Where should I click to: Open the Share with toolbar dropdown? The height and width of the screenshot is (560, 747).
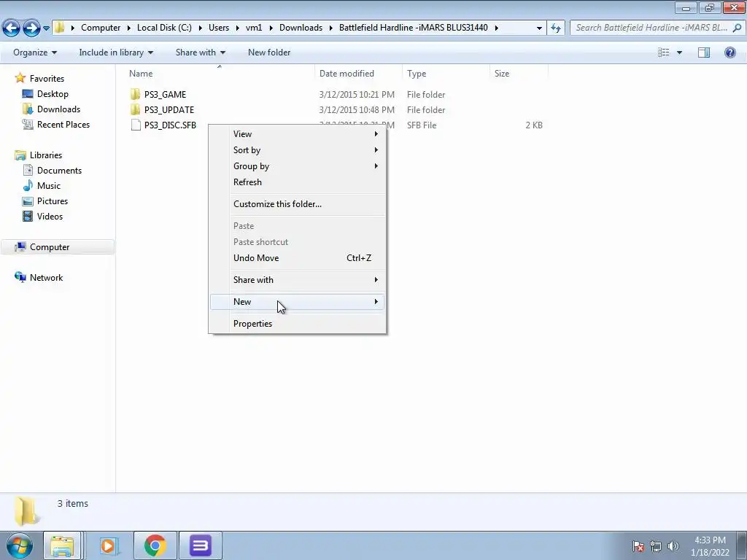(x=200, y=52)
